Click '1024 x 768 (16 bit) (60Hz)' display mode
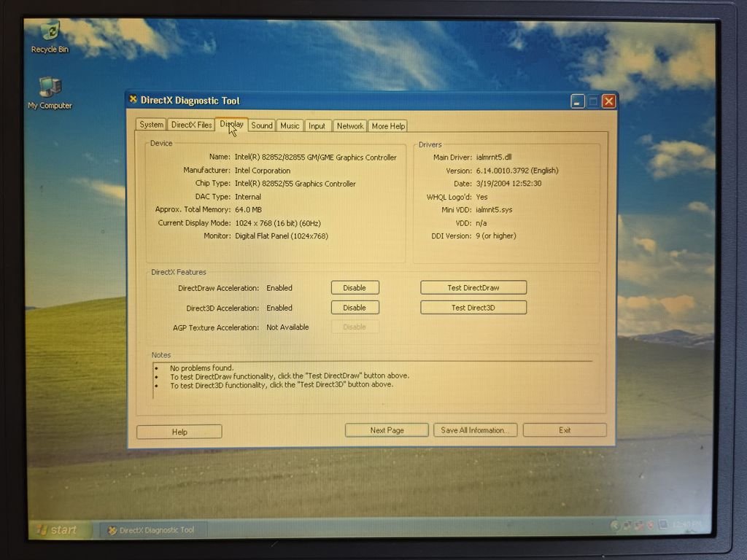Viewport: 747px width, 560px height. 278,223
